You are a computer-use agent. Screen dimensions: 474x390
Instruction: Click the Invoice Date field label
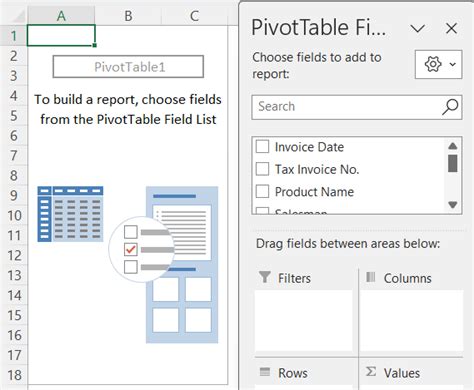(x=309, y=147)
